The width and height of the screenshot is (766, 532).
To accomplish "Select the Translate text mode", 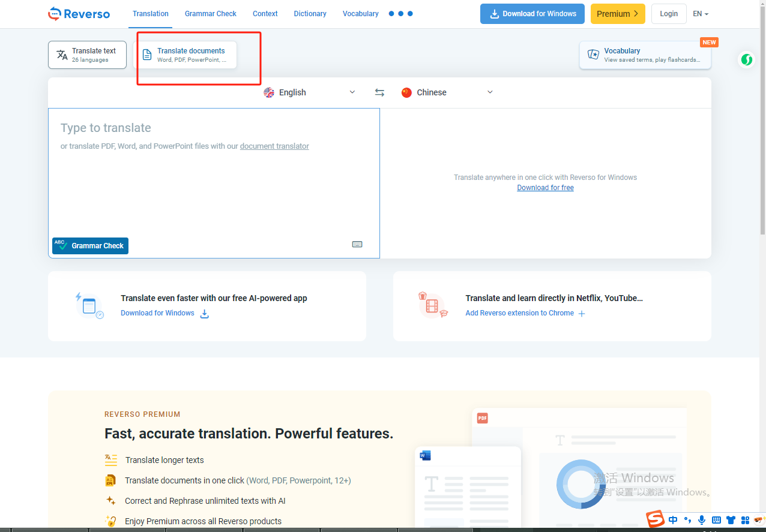I will tap(87, 55).
